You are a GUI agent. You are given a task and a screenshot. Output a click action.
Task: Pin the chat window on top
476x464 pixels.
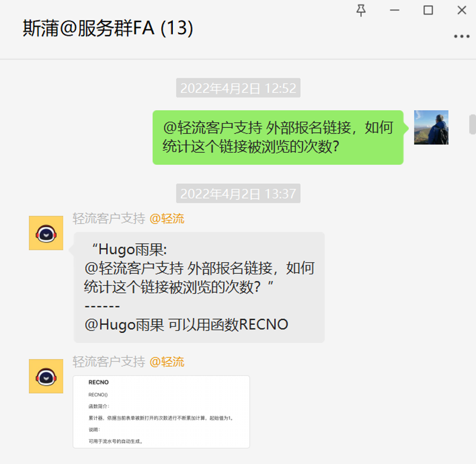[x=361, y=10]
